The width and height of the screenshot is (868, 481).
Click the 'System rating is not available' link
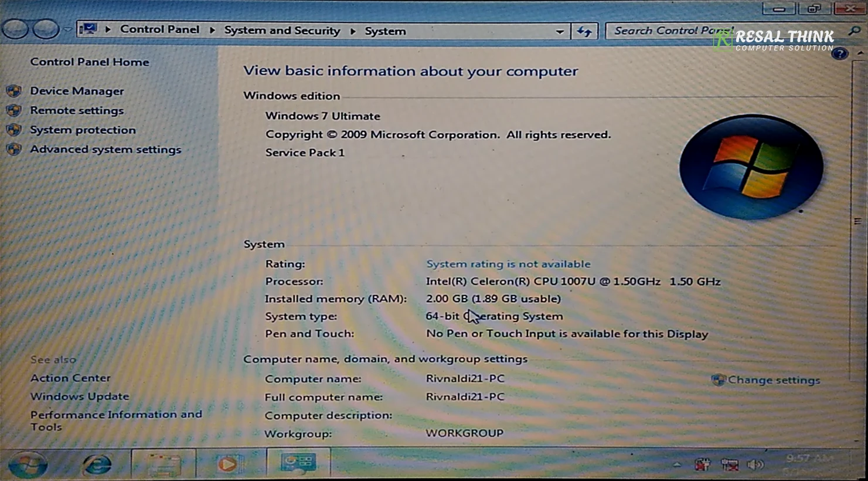[x=508, y=264]
